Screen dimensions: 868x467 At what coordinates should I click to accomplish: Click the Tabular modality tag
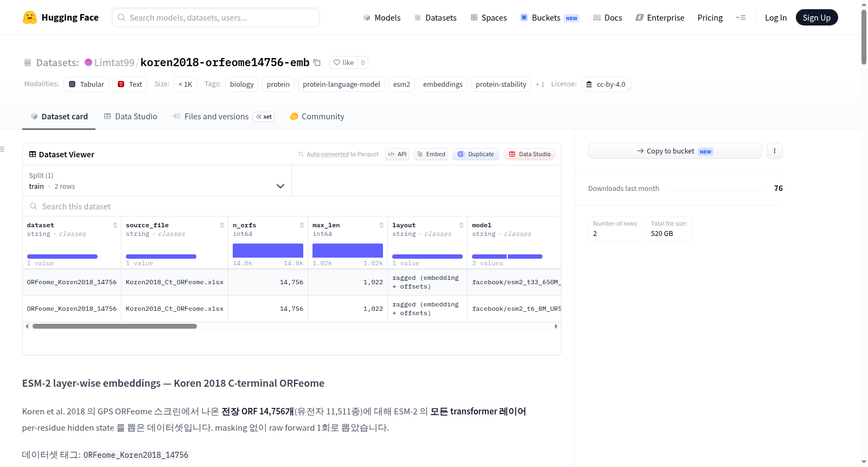[86, 84]
